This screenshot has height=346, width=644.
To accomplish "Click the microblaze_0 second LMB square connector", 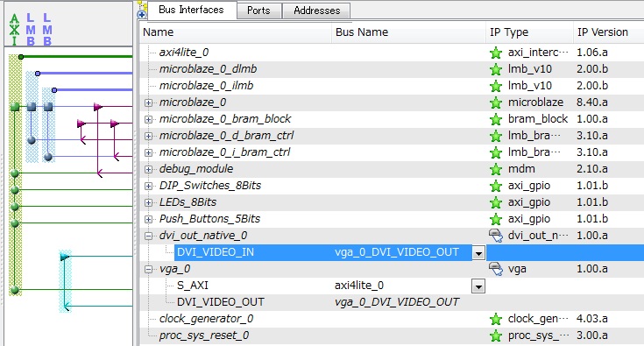I will (48, 107).
